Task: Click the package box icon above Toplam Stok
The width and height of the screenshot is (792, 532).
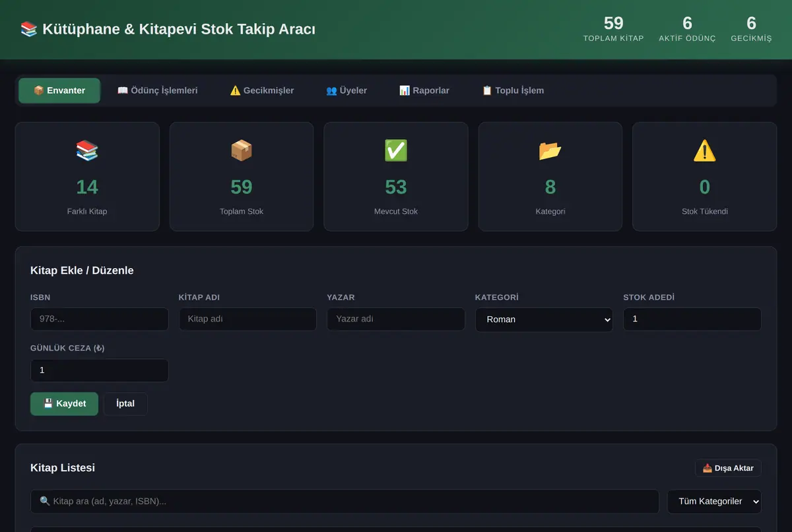Action: click(242, 150)
